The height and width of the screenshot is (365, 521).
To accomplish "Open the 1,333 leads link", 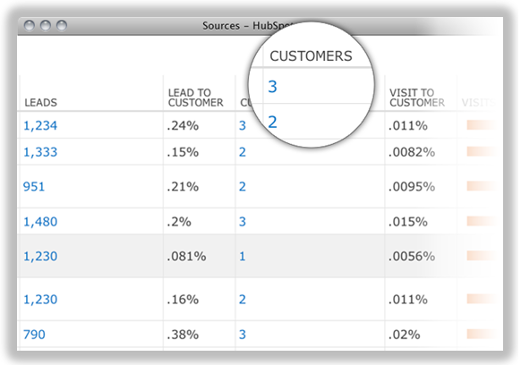I will pos(40,152).
